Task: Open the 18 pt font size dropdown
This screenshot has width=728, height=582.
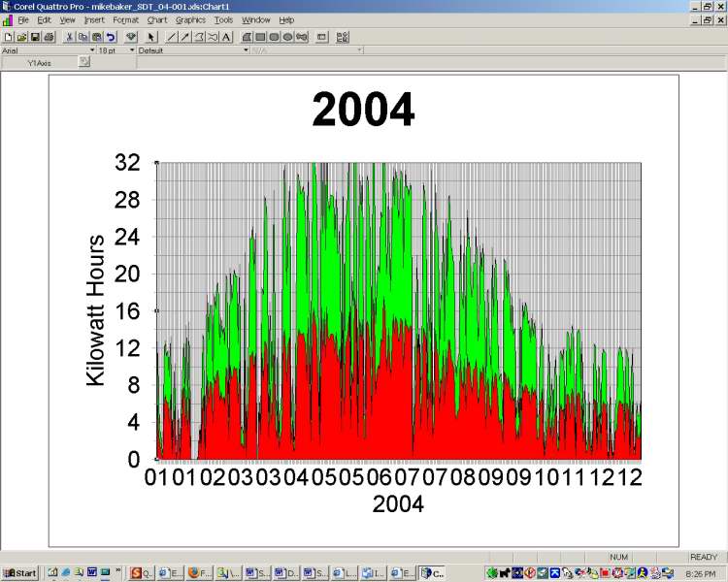Action: point(131,49)
